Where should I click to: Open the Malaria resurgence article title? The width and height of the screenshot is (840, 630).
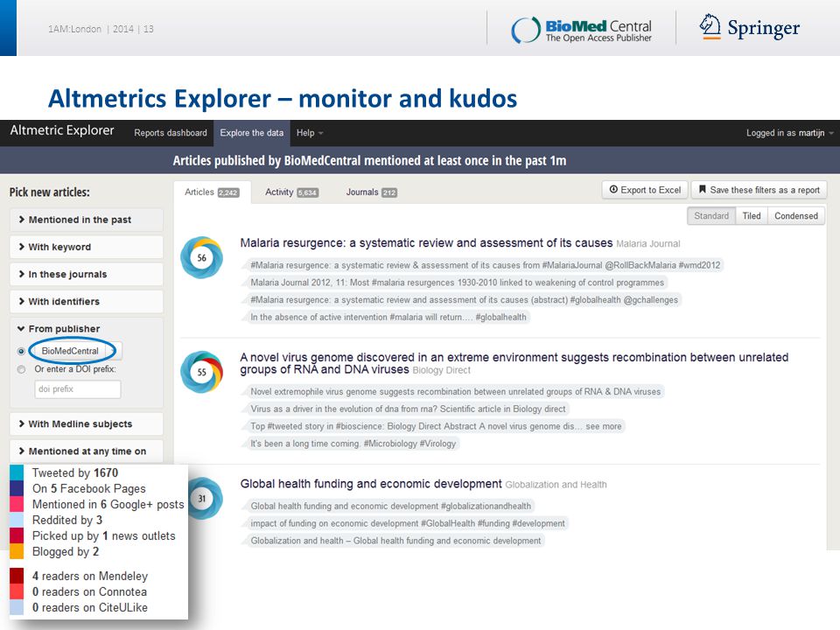click(x=426, y=243)
